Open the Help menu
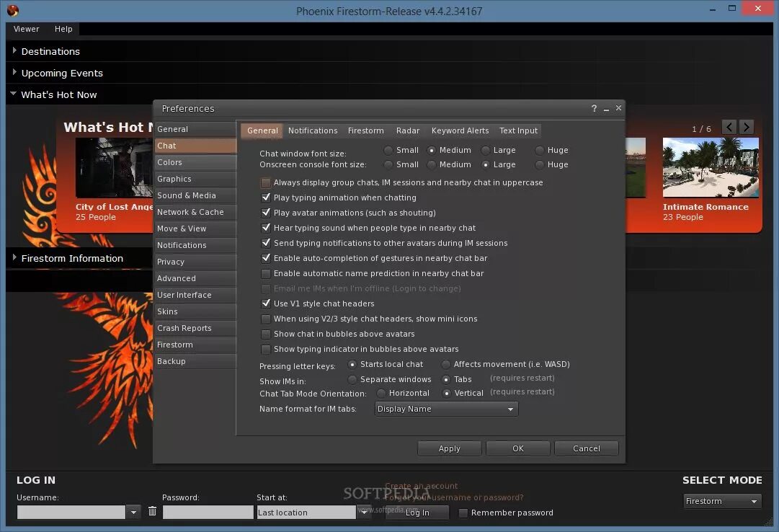Image resolution: width=779 pixels, height=532 pixels. (x=63, y=29)
